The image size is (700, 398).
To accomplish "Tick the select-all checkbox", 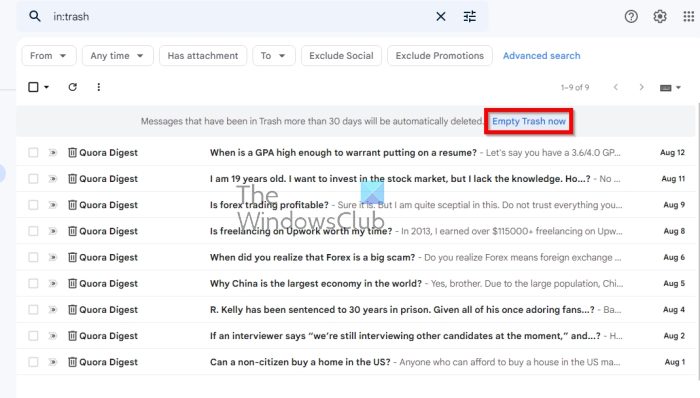I will tap(33, 87).
